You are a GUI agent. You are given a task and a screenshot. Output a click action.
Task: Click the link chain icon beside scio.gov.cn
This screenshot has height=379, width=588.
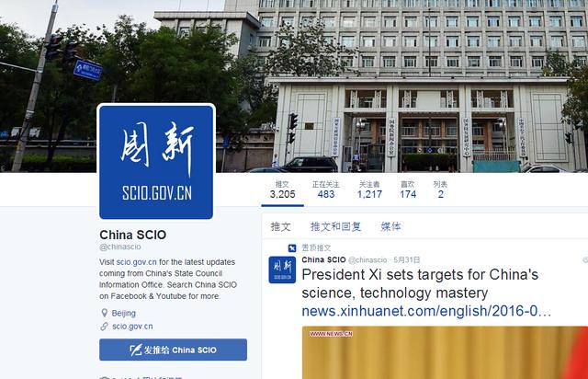(104, 327)
